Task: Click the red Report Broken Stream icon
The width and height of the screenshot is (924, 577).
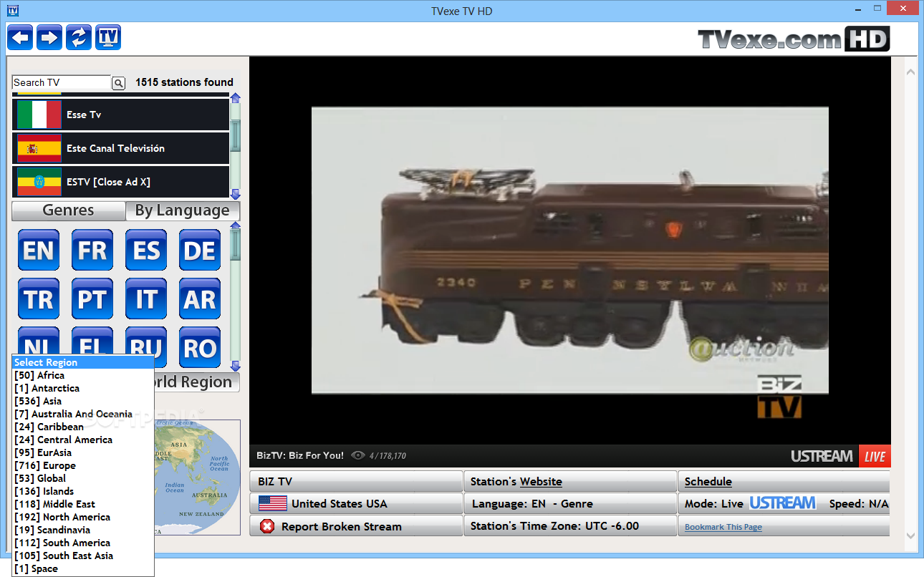Action: (267, 526)
